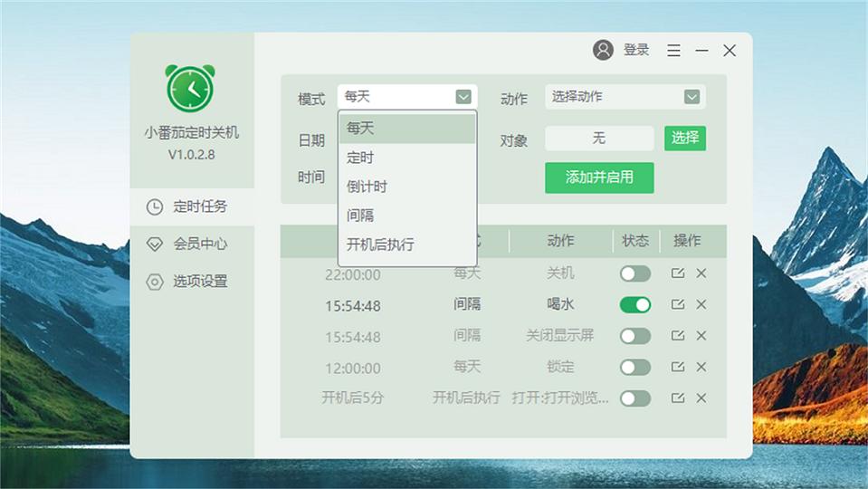
Task: Click the green alarm clock app logo
Action: coord(190,89)
